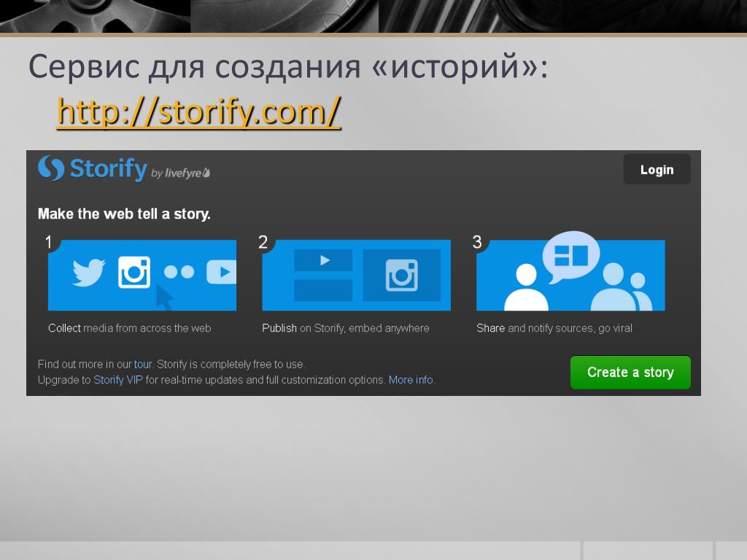Click the Login button
This screenshot has width=747, height=560.
(x=657, y=169)
